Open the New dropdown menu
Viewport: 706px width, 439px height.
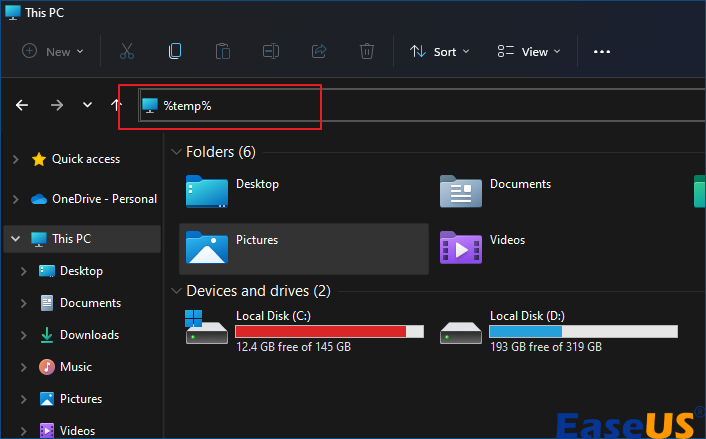point(53,51)
